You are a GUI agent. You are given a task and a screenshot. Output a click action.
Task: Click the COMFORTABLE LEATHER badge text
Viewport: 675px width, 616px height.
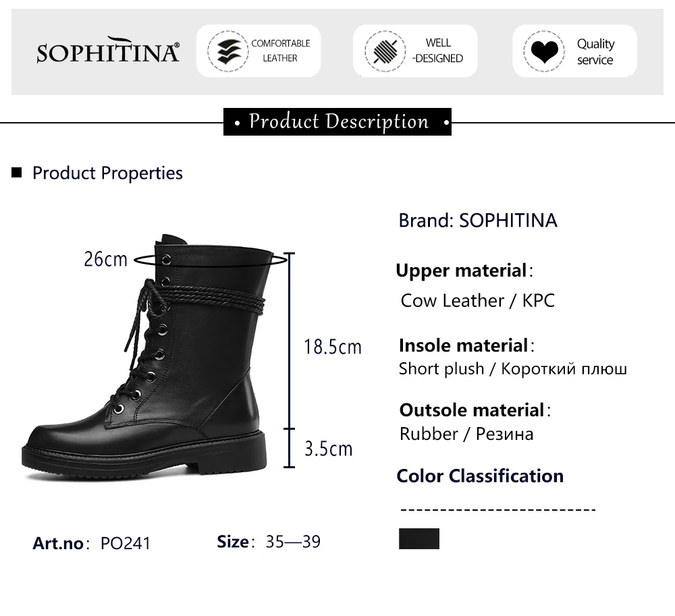[281, 51]
